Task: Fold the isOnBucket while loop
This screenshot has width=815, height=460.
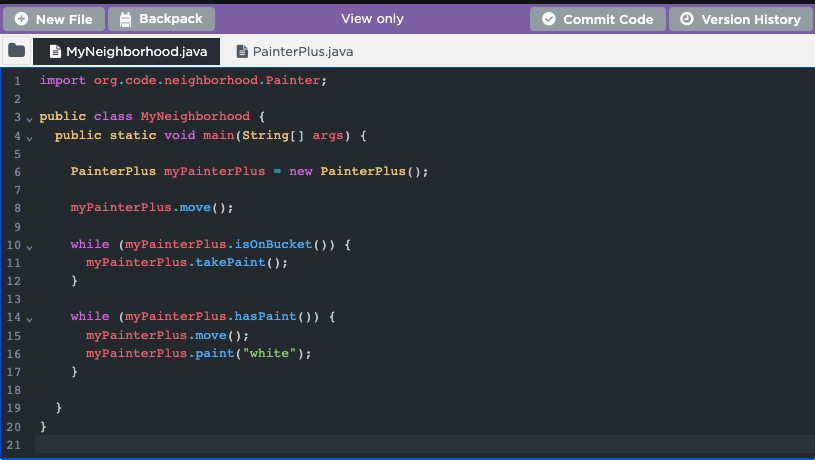Action: pyautogui.click(x=30, y=246)
